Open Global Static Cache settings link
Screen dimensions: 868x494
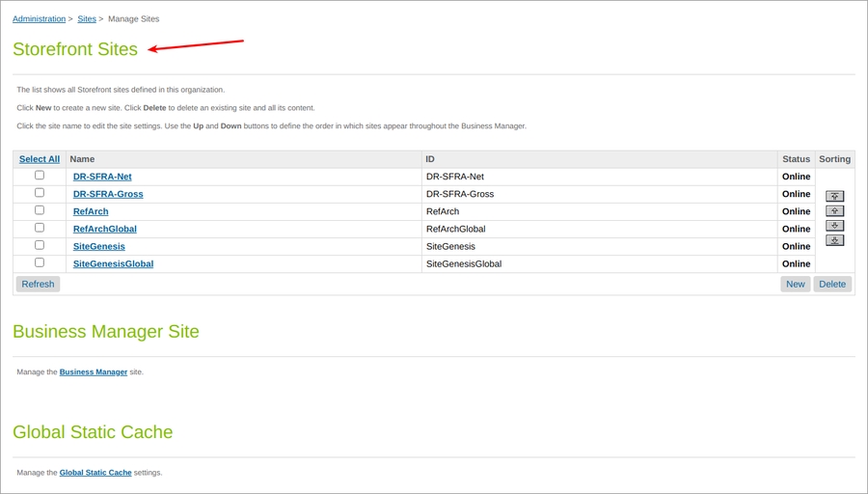(95, 473)
